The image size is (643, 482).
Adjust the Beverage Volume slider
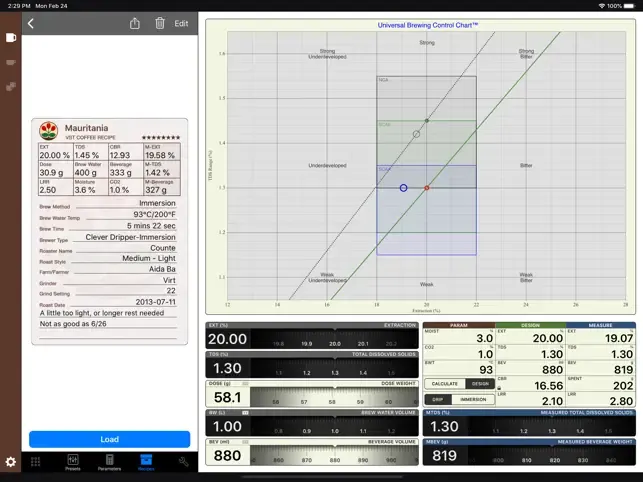335,456
